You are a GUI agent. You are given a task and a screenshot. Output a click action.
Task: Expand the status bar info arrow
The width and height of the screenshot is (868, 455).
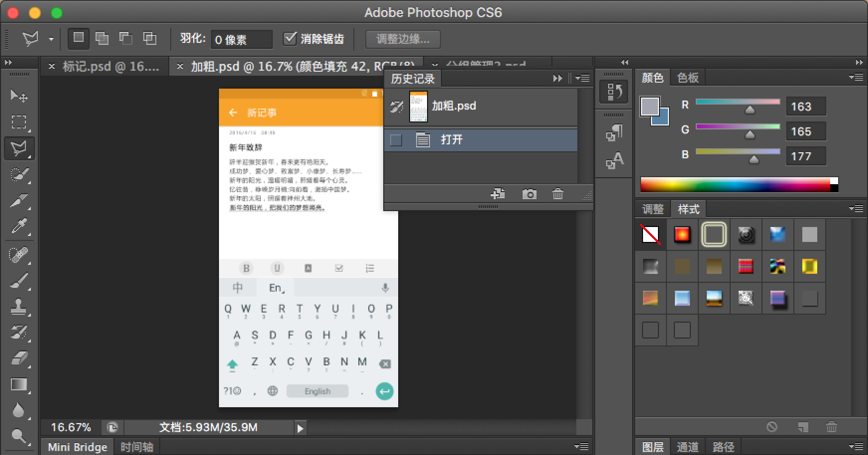pos(300,428)
